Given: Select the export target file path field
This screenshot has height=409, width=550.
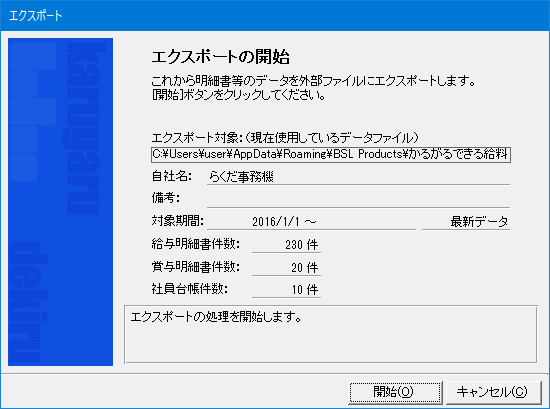Looking at the screenshot, I should [x=331, y=155].
